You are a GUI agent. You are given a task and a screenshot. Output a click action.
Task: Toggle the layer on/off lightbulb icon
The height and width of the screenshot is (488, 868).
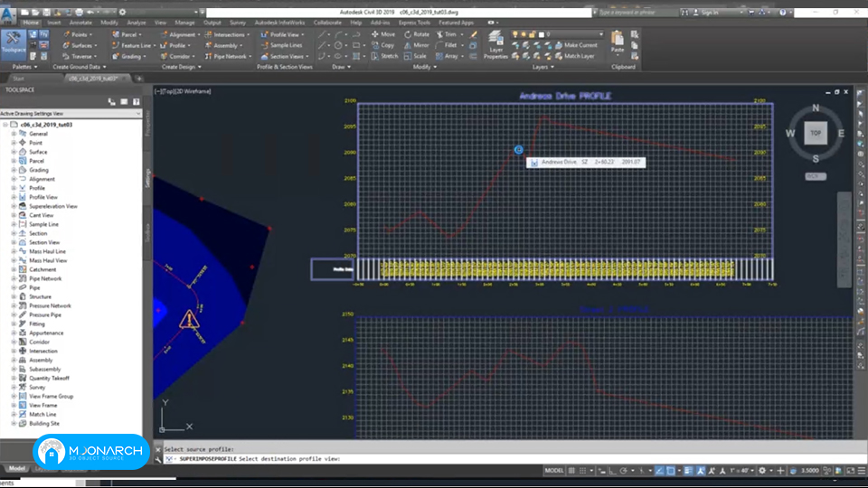point(514,34)
